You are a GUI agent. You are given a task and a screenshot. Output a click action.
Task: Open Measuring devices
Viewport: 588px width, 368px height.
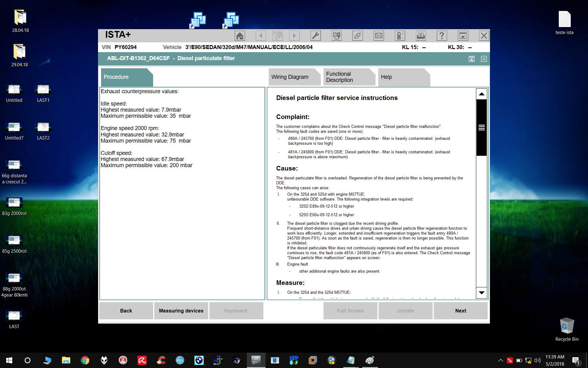pyautogui.click(x=181, y=311)
